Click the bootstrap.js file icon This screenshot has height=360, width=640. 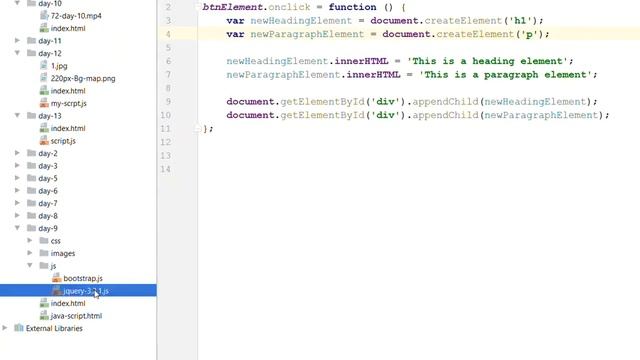[x=57, y=278]
